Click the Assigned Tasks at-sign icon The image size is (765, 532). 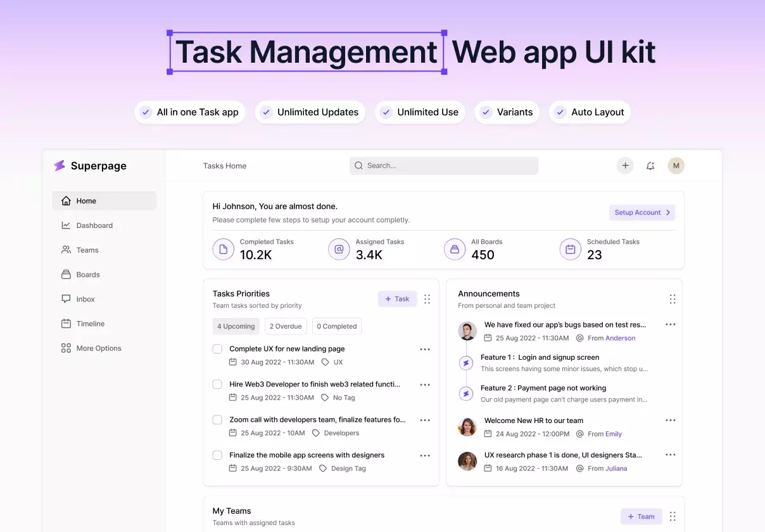tap(339, 249)
